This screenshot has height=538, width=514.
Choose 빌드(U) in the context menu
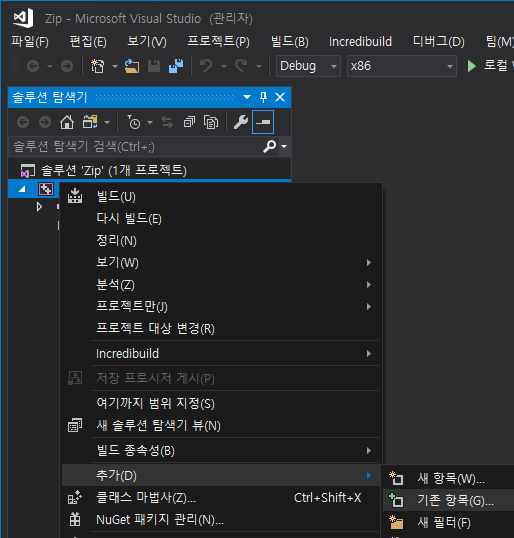click(221, 197)
